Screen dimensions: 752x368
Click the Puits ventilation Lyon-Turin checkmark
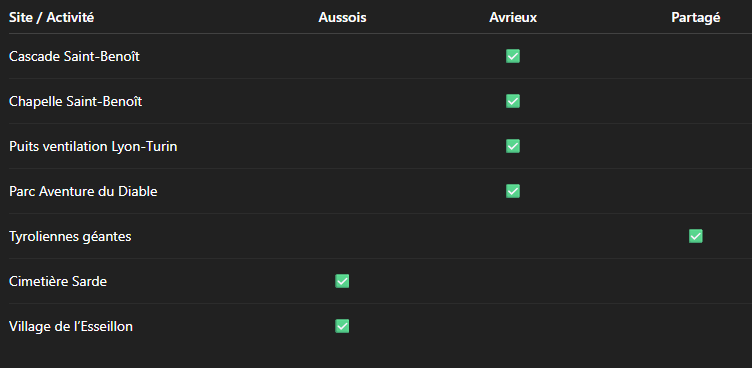[513, 146]
